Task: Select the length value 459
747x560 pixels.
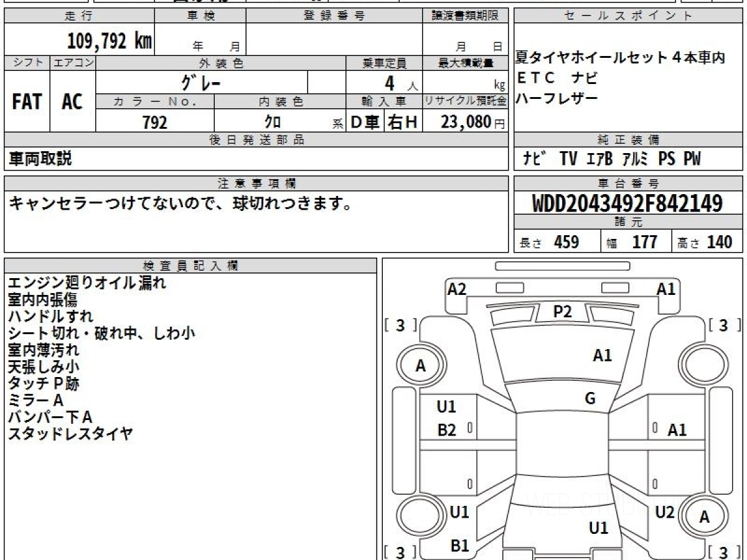Action: pyautogui.click(x=566, y=242)
